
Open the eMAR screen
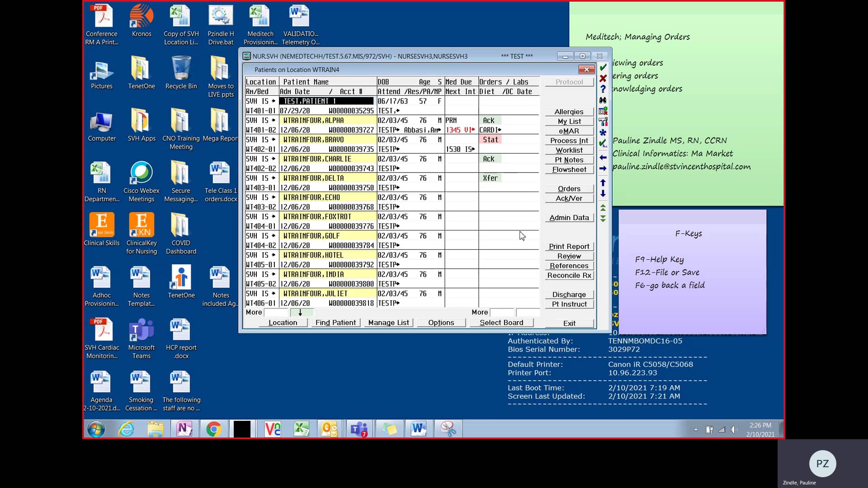pyautogui.click(x=569, y=131)
